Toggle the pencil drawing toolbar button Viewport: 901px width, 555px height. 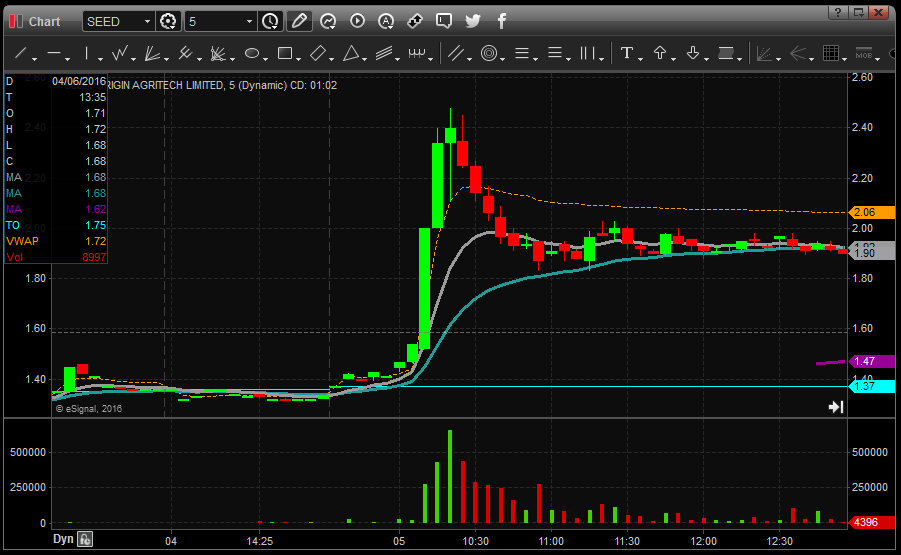299,21
